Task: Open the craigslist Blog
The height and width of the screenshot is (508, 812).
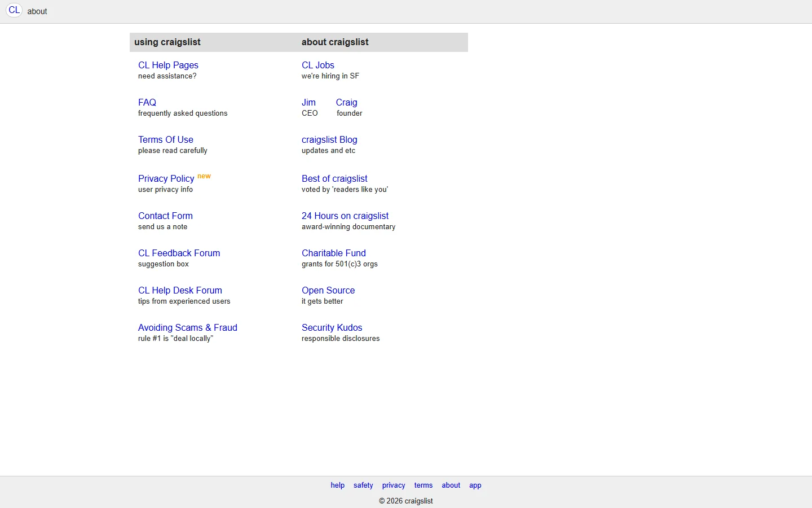Action: point(329,140)
